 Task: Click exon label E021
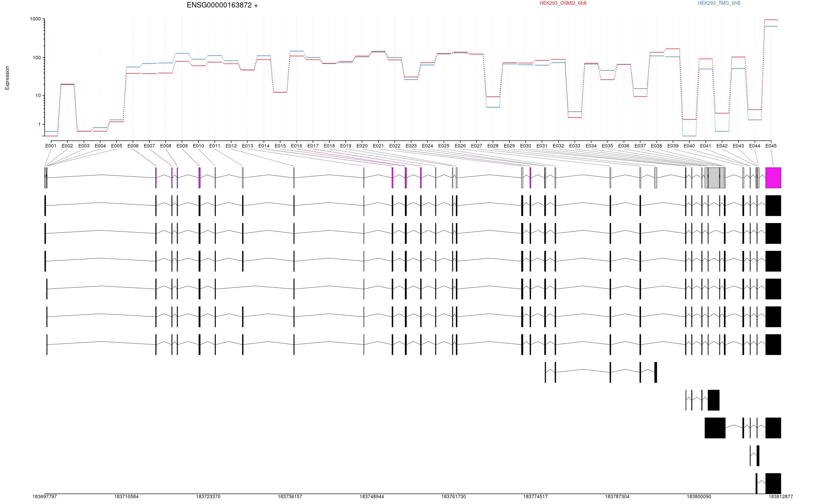point(378,146)
